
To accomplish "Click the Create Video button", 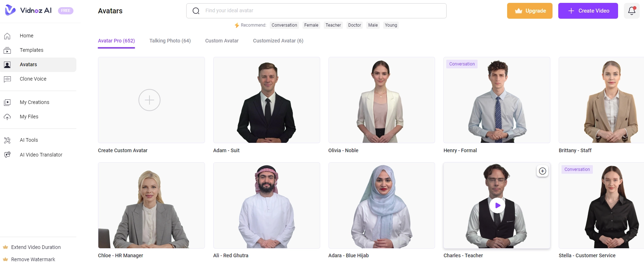I will [588, 11].
